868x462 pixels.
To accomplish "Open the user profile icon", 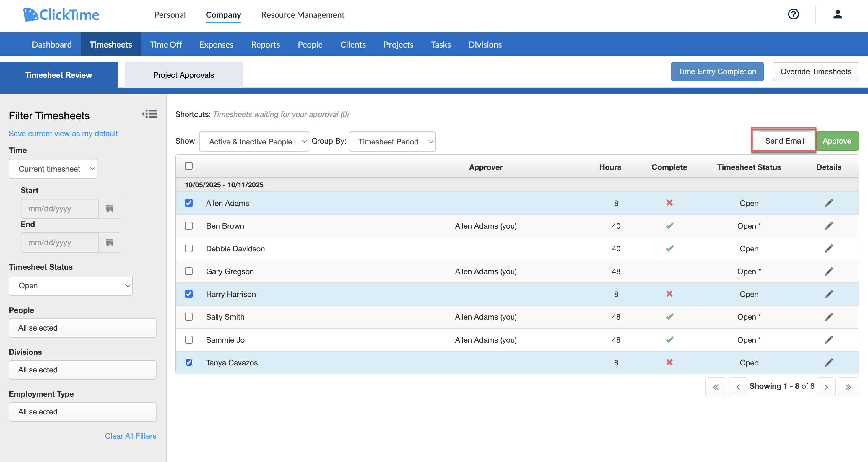I will click(838, 14).
